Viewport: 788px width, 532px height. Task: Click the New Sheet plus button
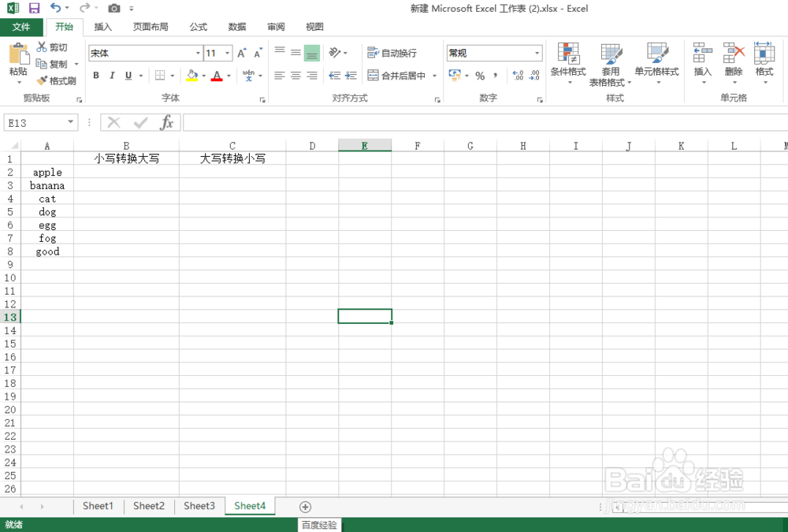tap(305, 506)
